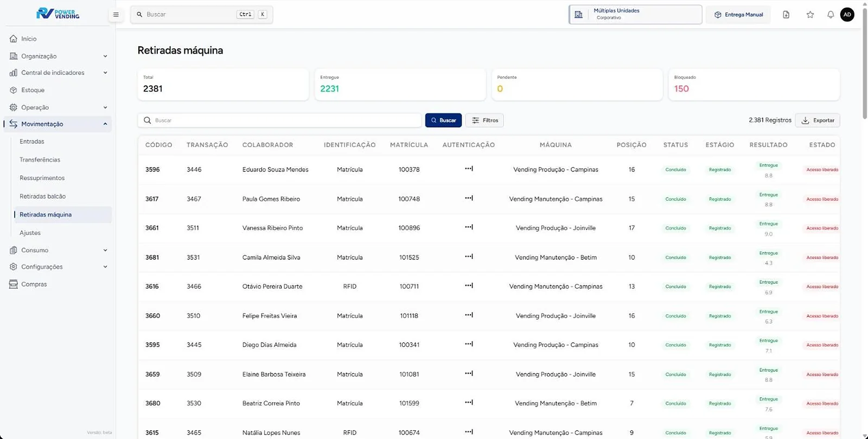
Task: Focus the global search field in header
Action: (x=201, y=15)
